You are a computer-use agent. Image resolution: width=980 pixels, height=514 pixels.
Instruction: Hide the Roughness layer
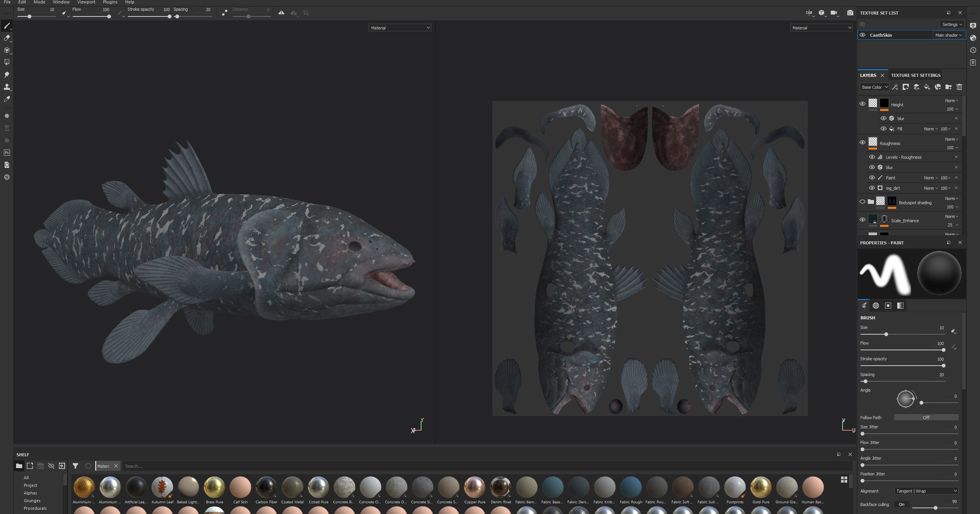pyautogui.click(x=862, y=143)
